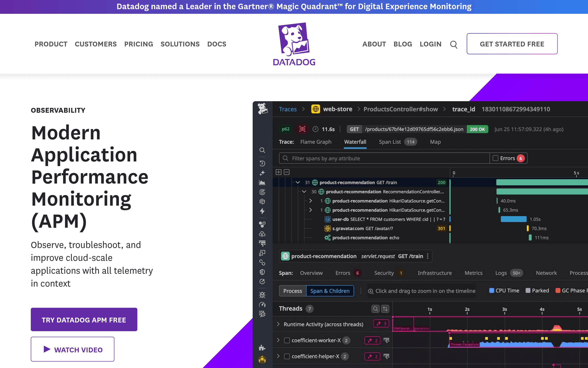Select the Span & Children toggle option

point(330,291)
